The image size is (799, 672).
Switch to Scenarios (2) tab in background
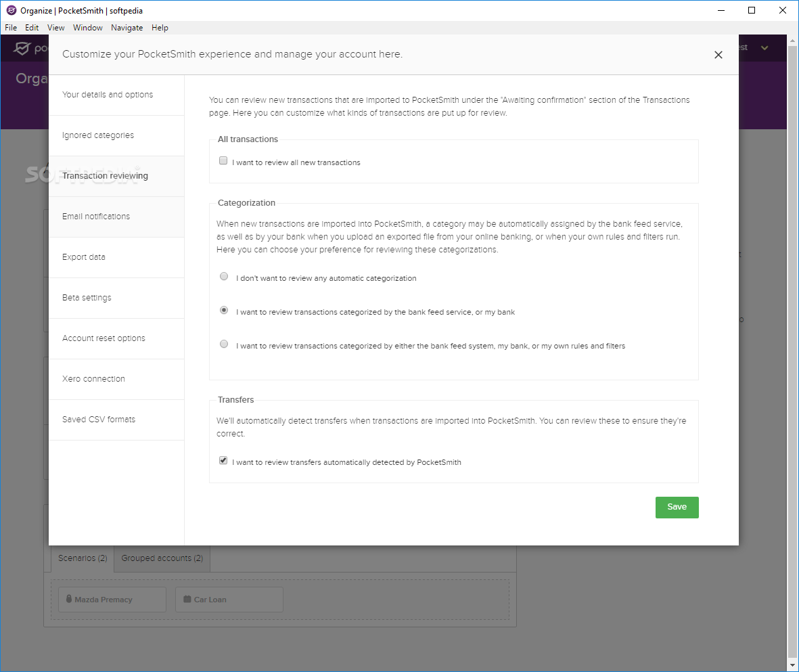(x=83, y=558)
